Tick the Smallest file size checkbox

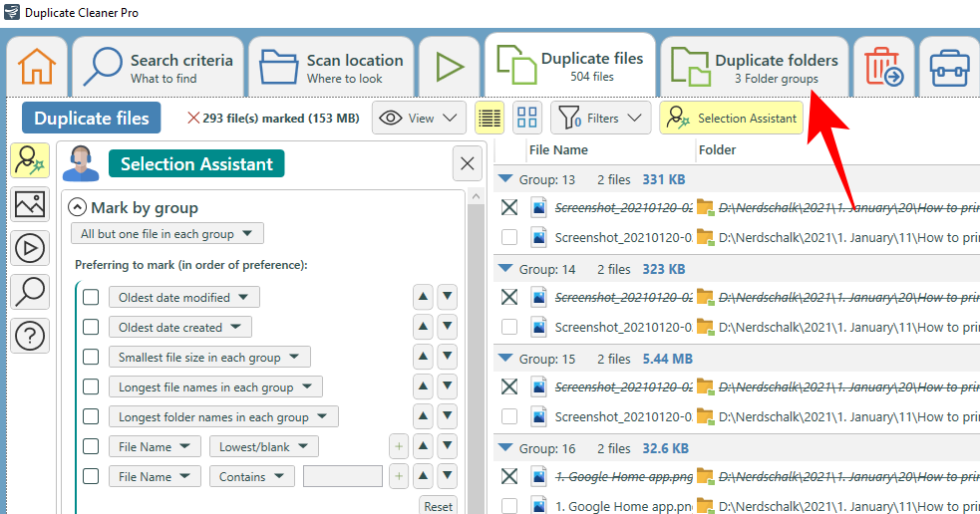point(91,357)
